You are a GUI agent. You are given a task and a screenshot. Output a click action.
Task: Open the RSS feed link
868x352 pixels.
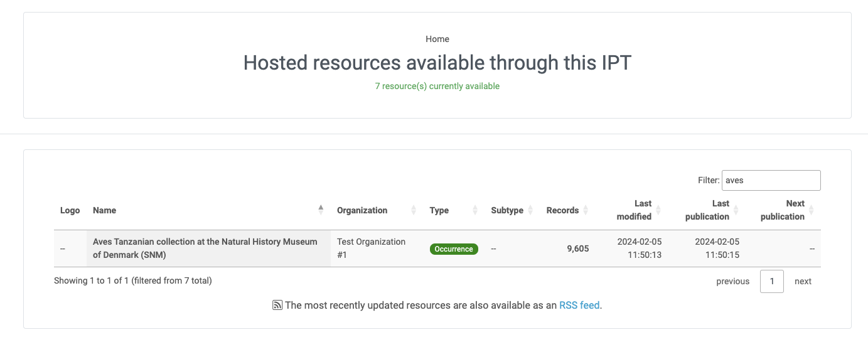[579, 306]
